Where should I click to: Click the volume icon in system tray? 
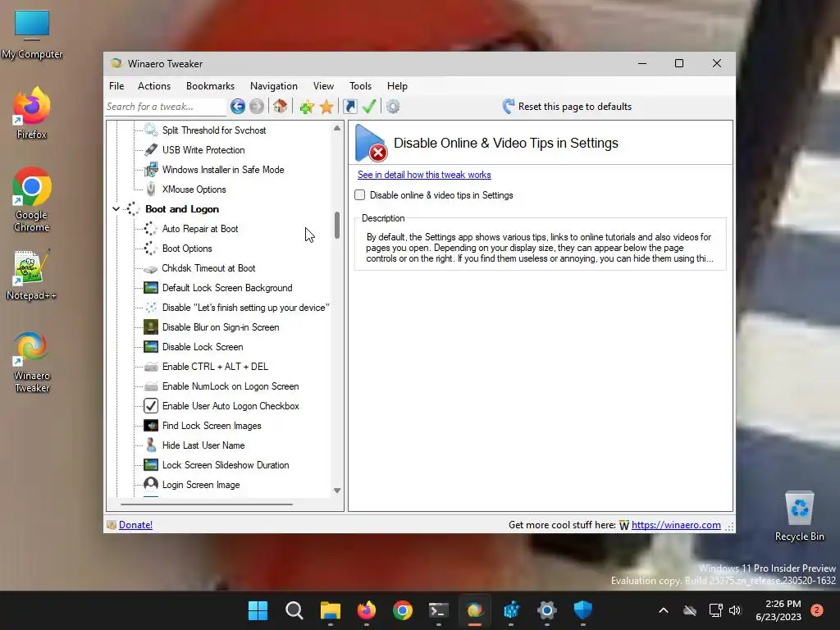(735, 610)
